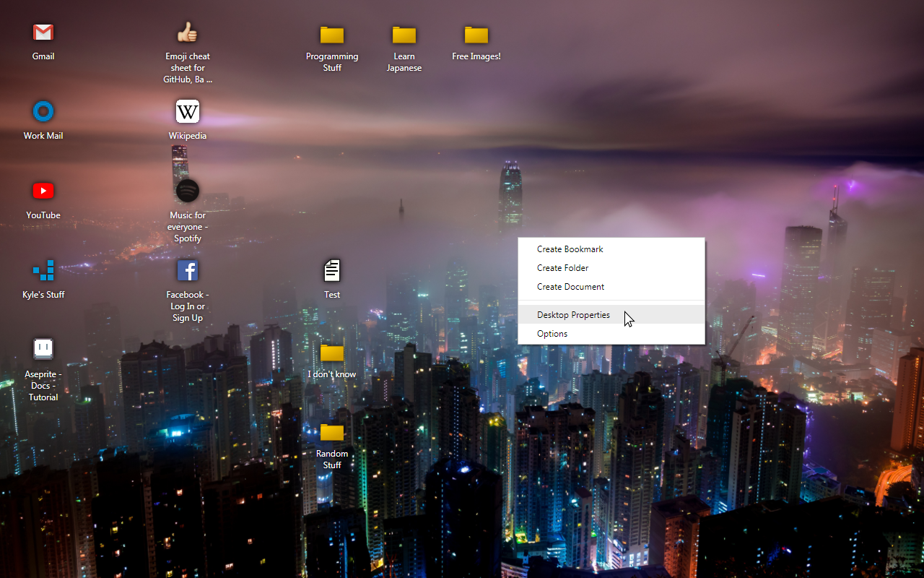The image size is (924, 578).
Task: Open the Kyle's Stuff shortcut
Action: pos(43,271)
